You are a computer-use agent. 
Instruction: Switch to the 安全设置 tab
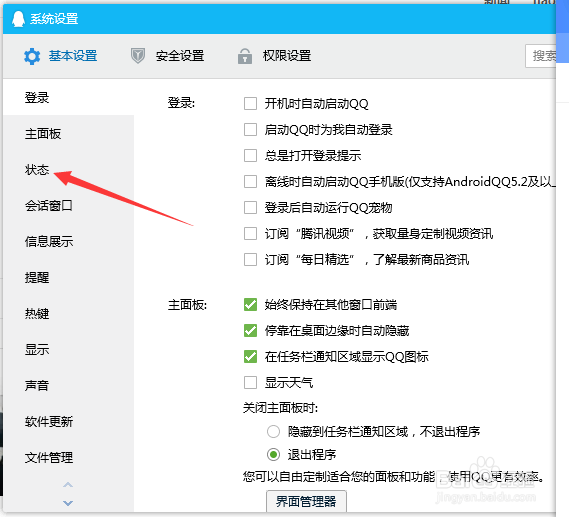[x=180, y=56]
